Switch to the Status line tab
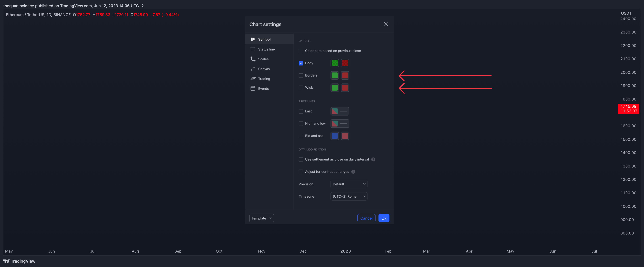 [269, 49]
